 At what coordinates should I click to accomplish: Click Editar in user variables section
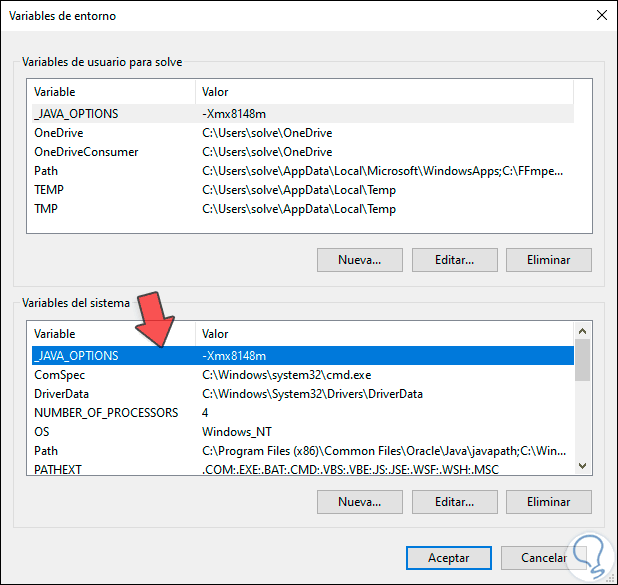(x=454, y=260)
